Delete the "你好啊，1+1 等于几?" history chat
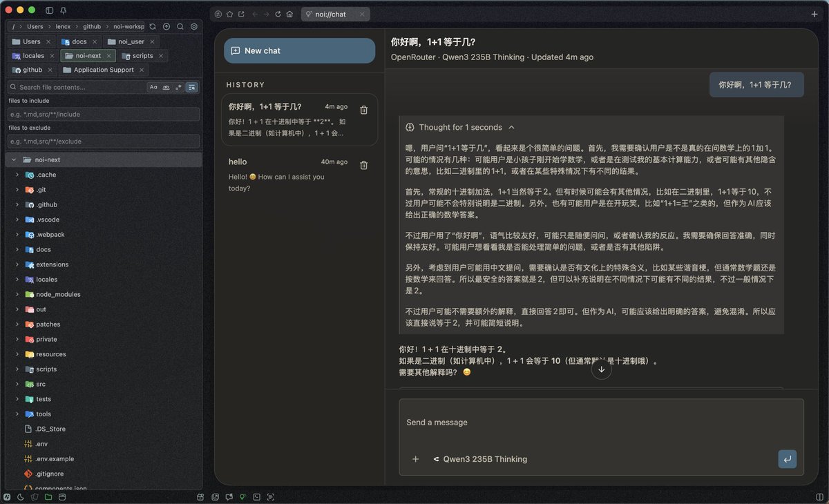 (364, 110)
